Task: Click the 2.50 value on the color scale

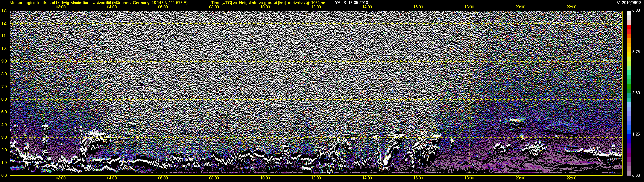Action: pos(636,93)
